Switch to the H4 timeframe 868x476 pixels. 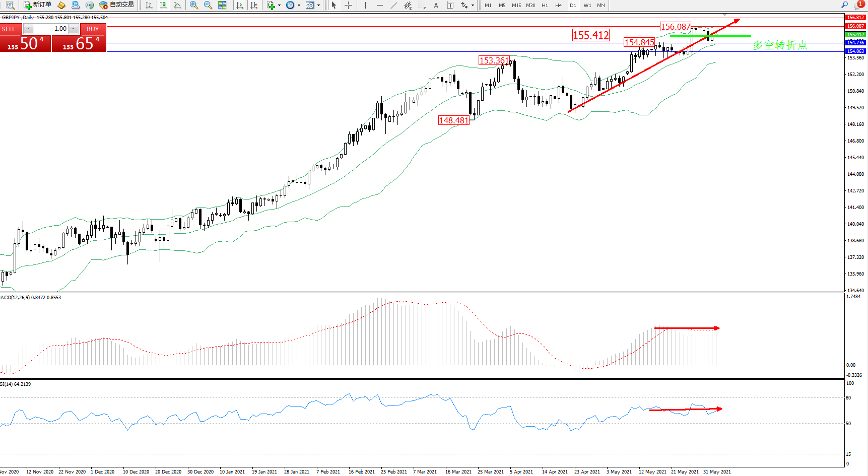pyautogui.click(x=558, y=5)
